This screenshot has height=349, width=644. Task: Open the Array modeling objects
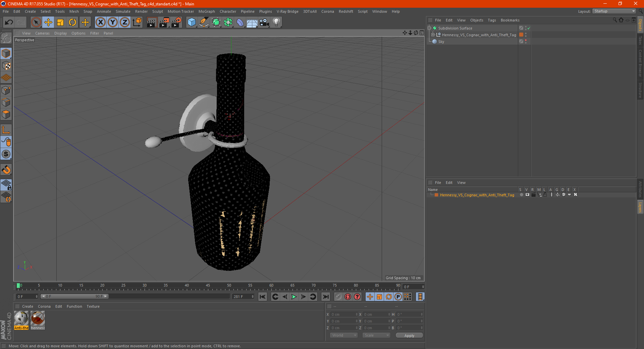(x=228, y=22)
